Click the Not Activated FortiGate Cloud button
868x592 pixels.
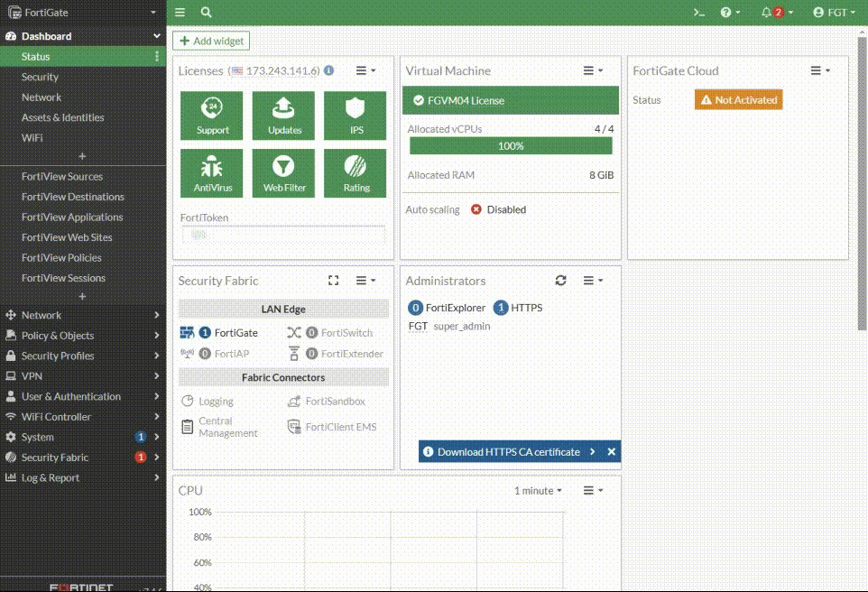point(738,99)
